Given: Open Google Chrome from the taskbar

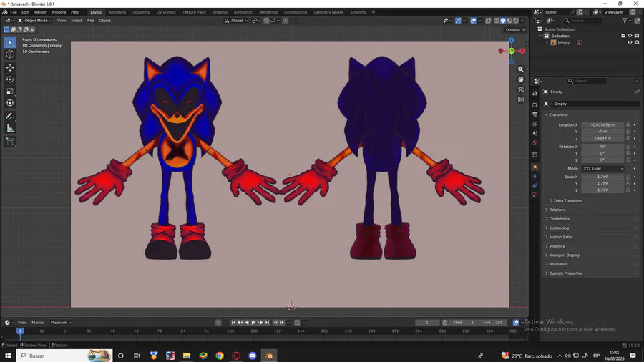Looking at the screenshot, I should [x=220, y=356].
